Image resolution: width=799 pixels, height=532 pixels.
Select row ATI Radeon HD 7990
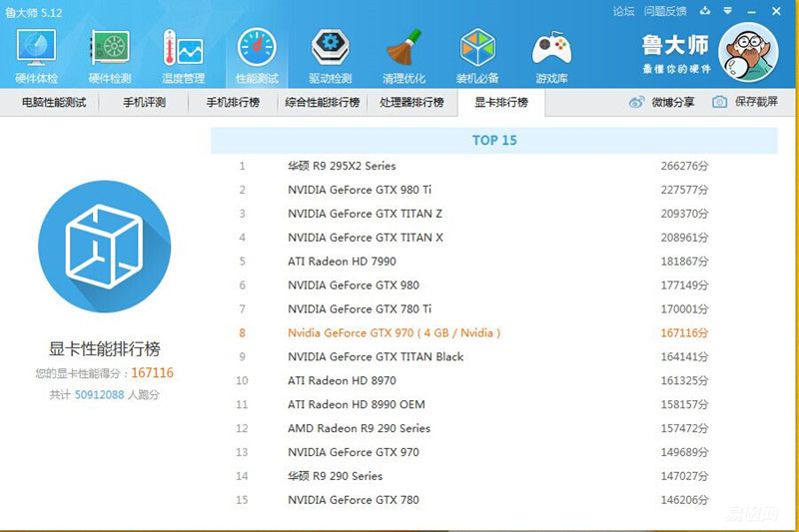pyautogui.click(x=494, y=262)
